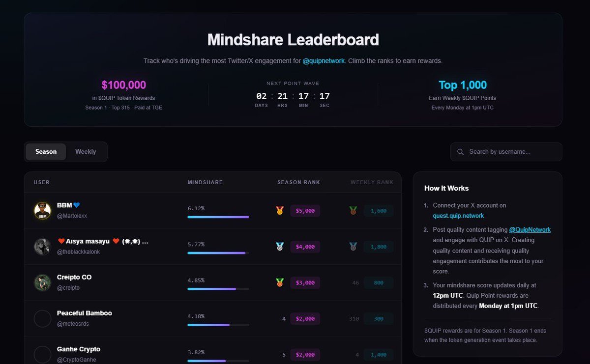Click the MINDSHARE column header
The image size is (590, 364).
pos(205,182)
